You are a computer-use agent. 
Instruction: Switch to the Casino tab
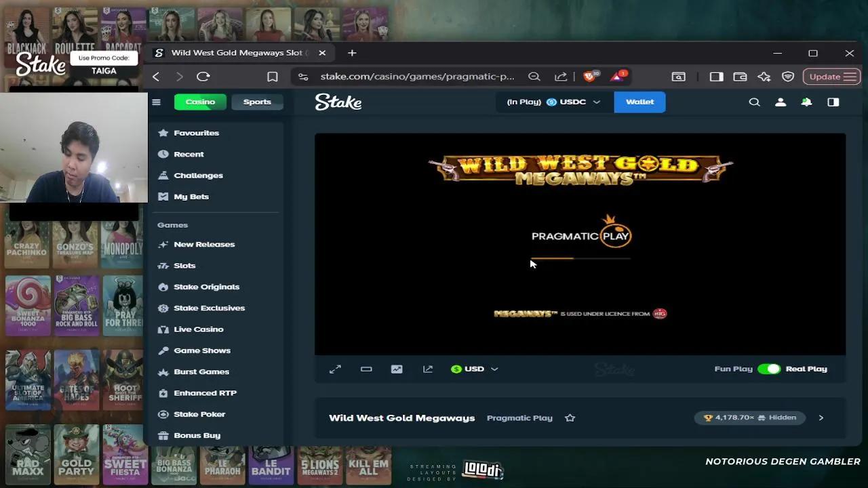[200, 102]
